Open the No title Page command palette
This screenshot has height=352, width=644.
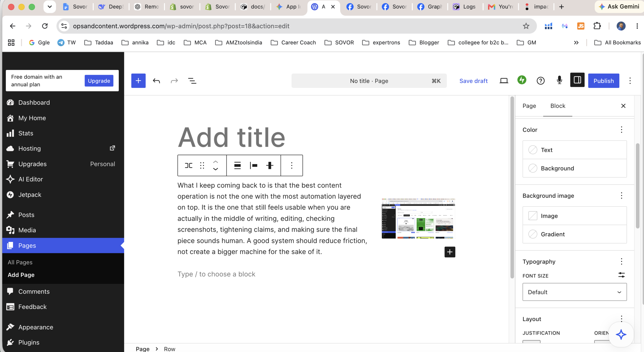click(x=369, y=81)
